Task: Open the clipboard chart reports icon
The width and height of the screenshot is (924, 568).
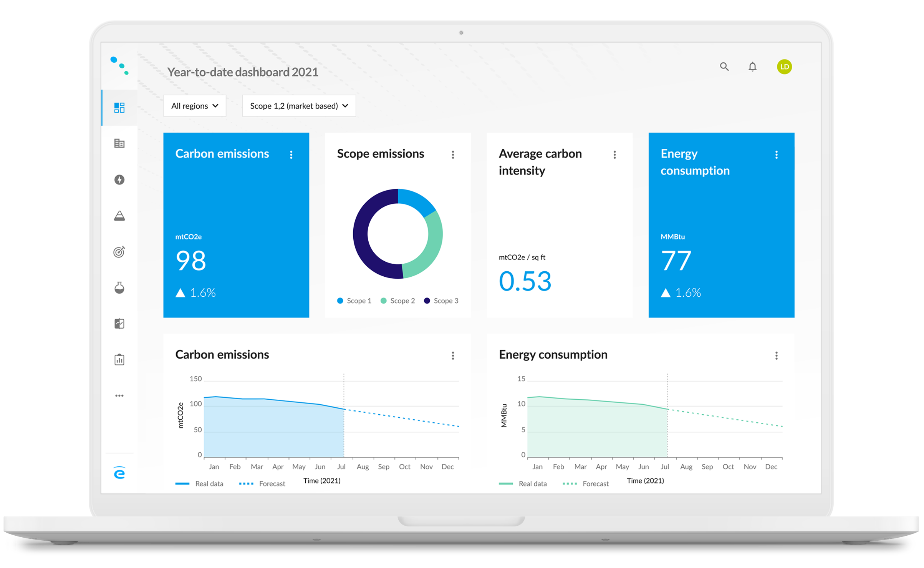Action: (119, 360)
